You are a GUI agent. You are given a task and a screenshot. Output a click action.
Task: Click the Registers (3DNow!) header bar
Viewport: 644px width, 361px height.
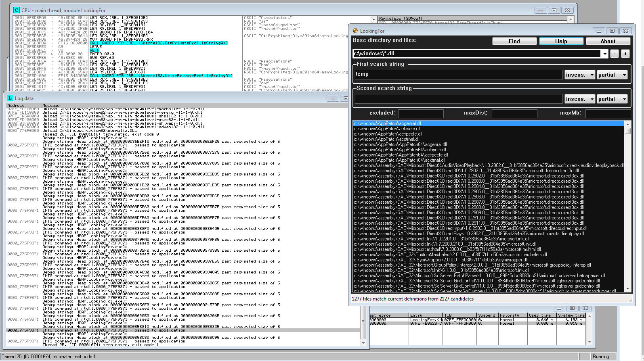click(x=472, y=18)
